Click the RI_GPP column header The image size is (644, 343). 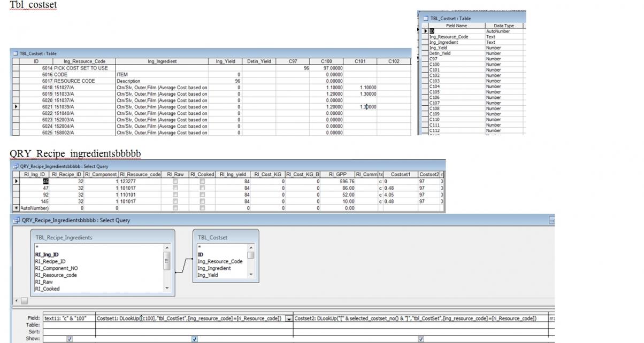[x=338, y=175]
